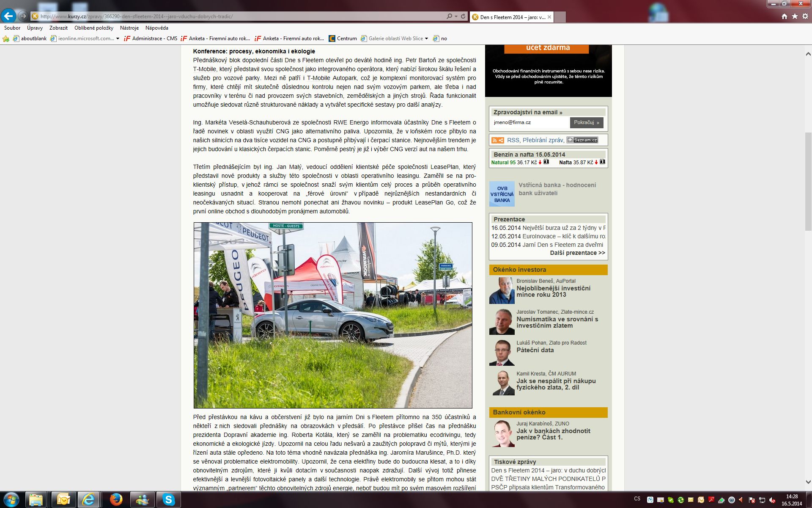Click the Seznam.cz add button
The image size is (812, 508).
(582, 140)
